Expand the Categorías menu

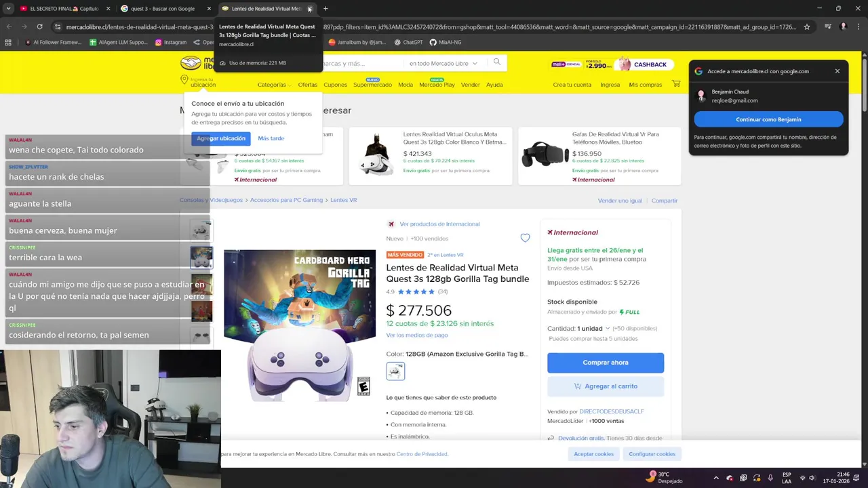[x=274, y=85]
